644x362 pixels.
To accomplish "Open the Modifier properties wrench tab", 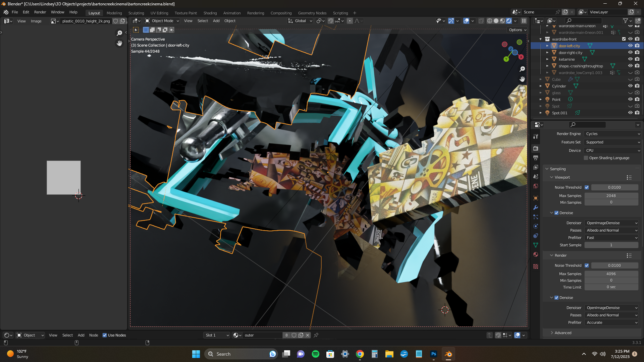I will coord(536,207).
